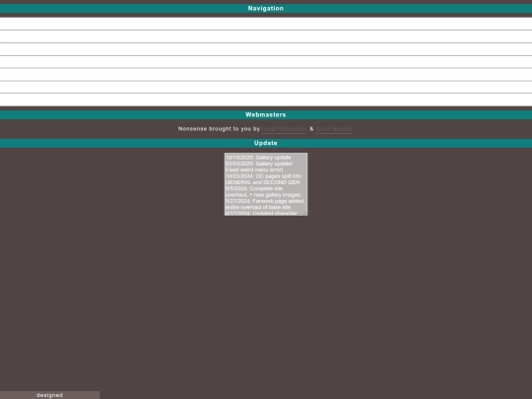Click the 'designed' footer label

49,395
